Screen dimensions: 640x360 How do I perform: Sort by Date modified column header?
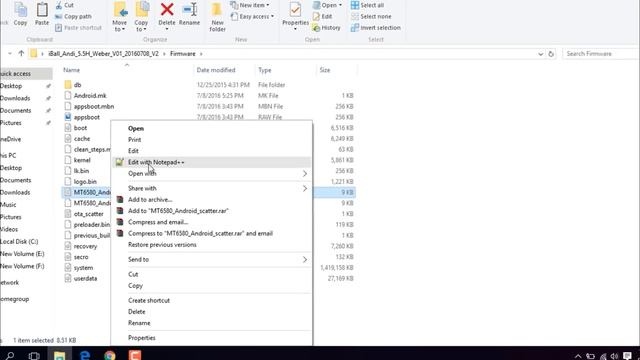216,70
